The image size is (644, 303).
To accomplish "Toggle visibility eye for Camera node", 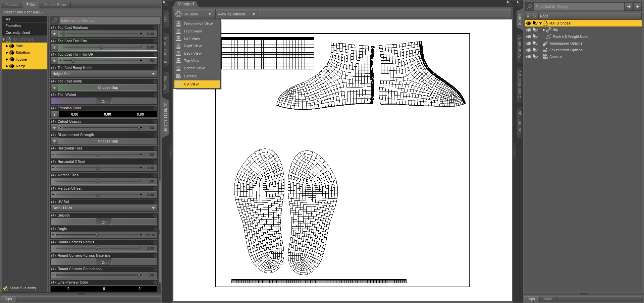I will [529, 57].
